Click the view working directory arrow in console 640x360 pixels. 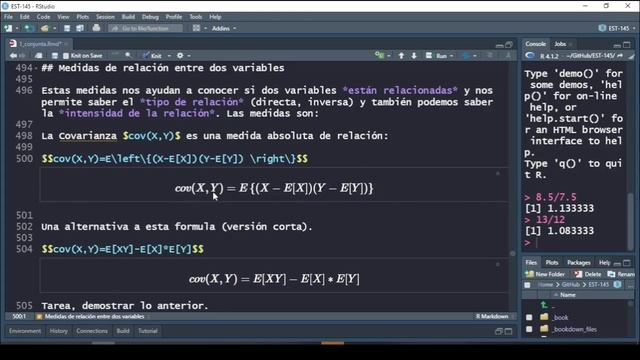[x=620, y=56]
